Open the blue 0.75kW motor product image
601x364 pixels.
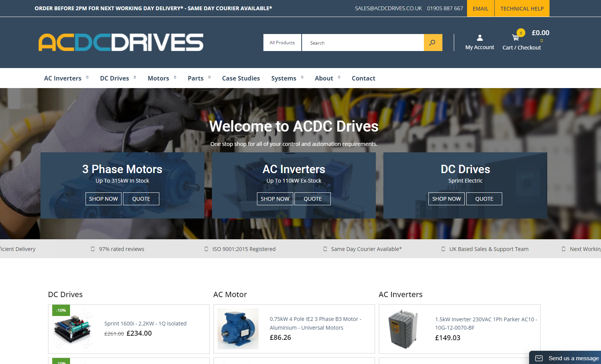click(x=238, y=329)
